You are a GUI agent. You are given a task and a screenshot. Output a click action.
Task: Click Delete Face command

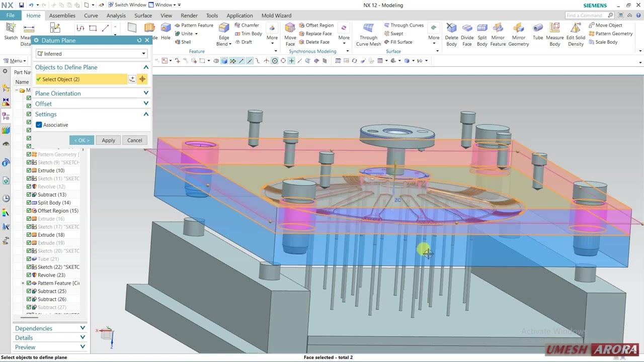tap(313, 42)
